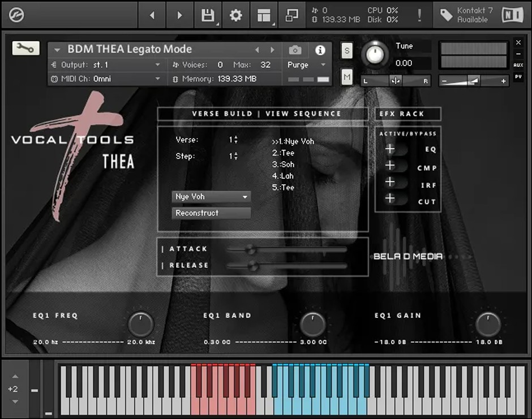Open instrument edit mode wrench icon
This screenshot has width=532, height=419.
[x=26, y=48]
